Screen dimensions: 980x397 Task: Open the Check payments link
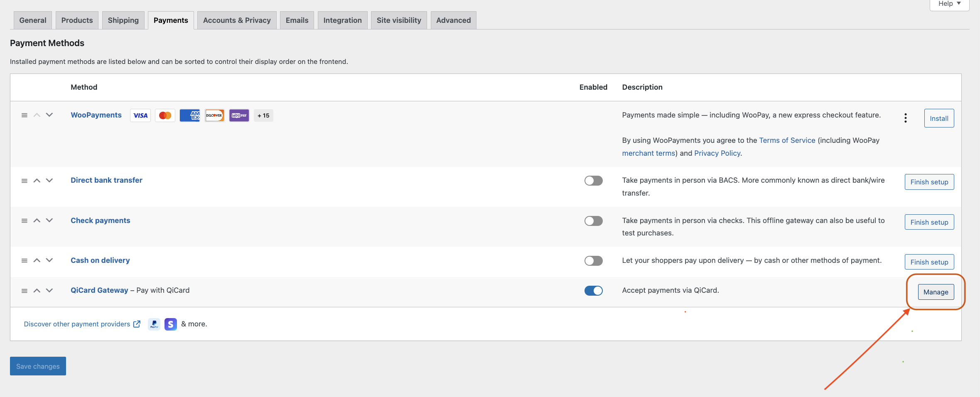point(101,221)
